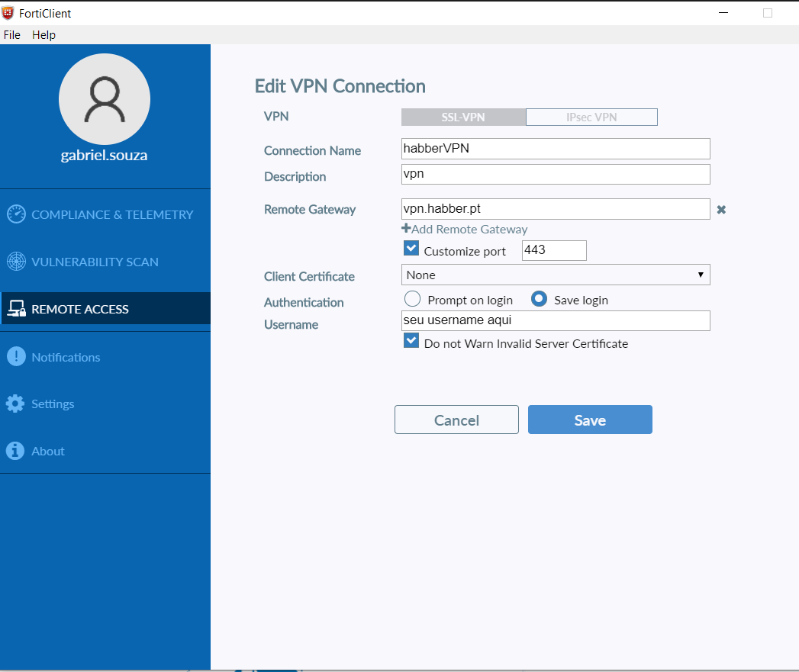Click the gabriel.souza username label
The width and height of the screenshot is (799, 672).
[x=105, y=155]
